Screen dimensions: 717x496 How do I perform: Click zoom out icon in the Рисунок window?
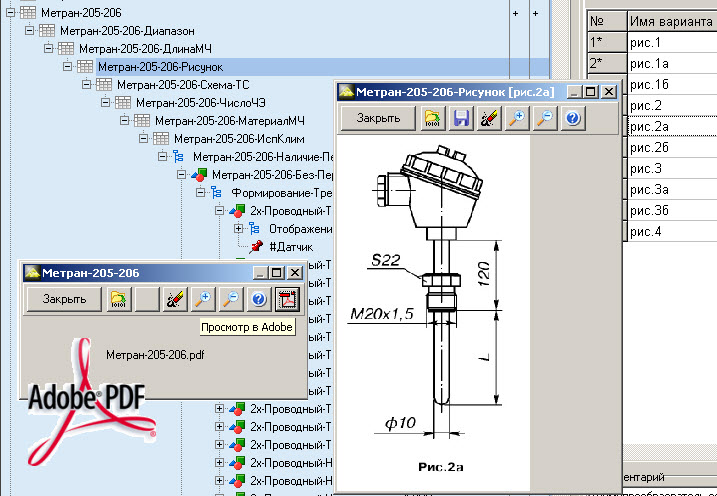pos(545,118)
